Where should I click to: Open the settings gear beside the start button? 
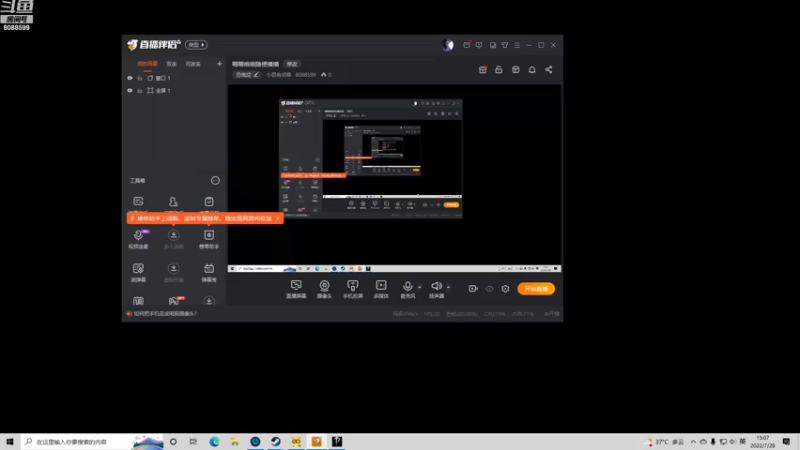505,289
